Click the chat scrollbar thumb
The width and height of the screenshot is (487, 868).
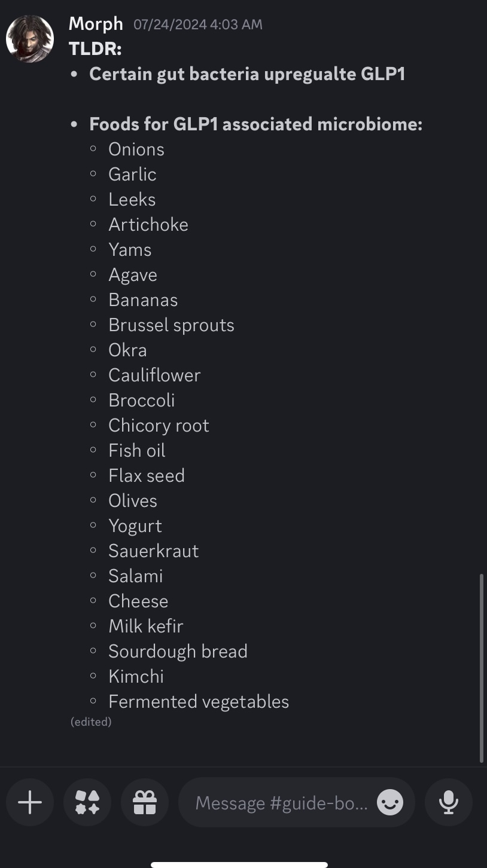[481, 668]
